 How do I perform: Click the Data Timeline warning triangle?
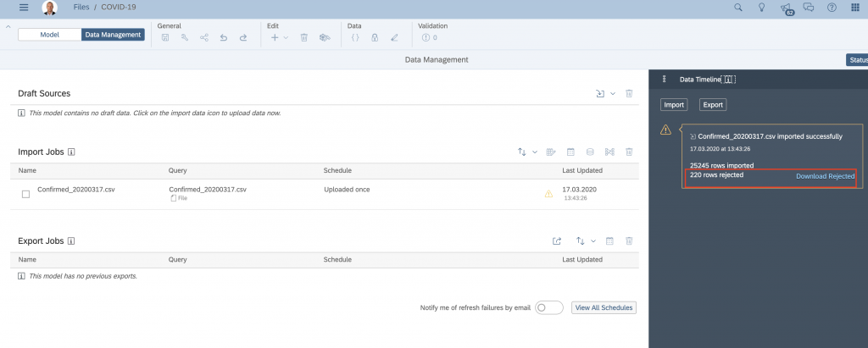(665, 130)
